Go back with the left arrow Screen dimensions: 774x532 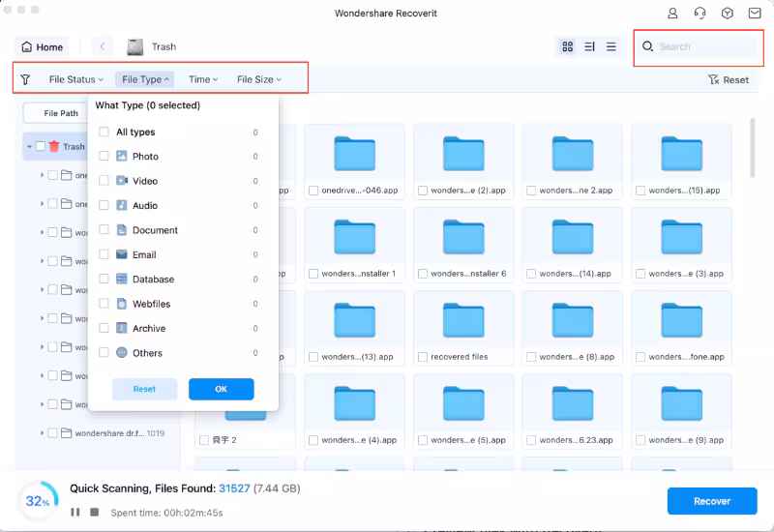103,46
